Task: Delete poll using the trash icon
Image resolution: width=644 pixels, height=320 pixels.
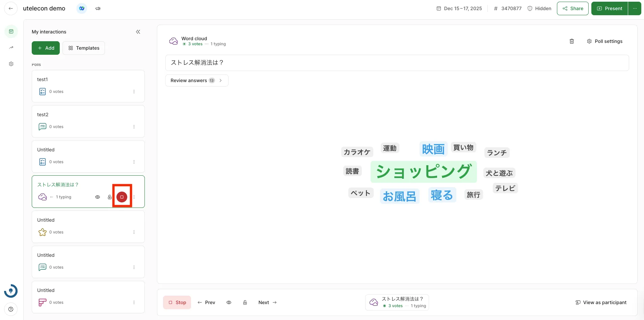Action: coord(571,41)
